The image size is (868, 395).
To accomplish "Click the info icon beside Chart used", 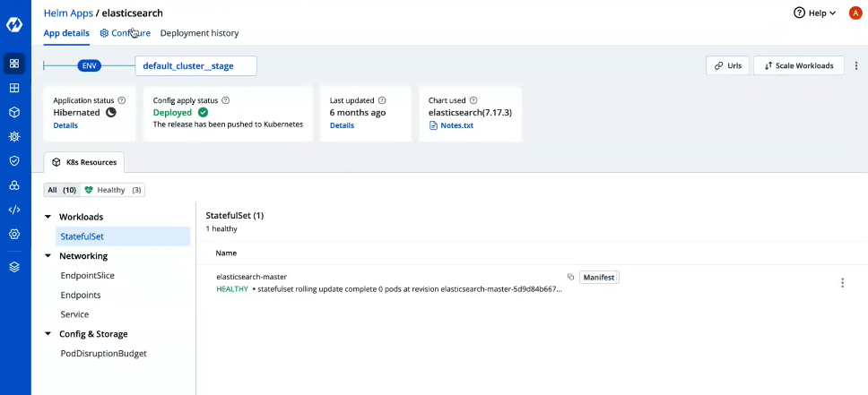I will click(473, 100).
